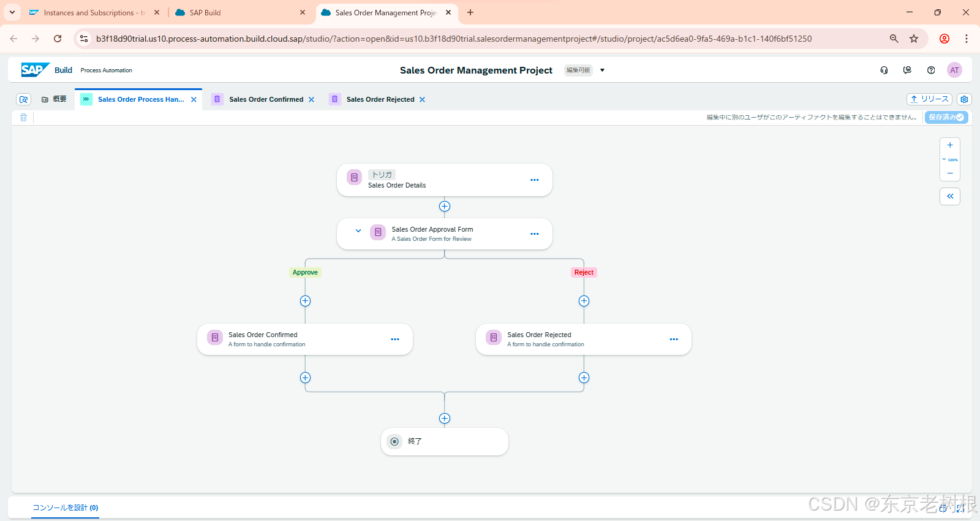The height and width of the screenshot is (521, 980).
Task: Close the Sales Order Rejected tab
Action: click(x=422, y=99)
